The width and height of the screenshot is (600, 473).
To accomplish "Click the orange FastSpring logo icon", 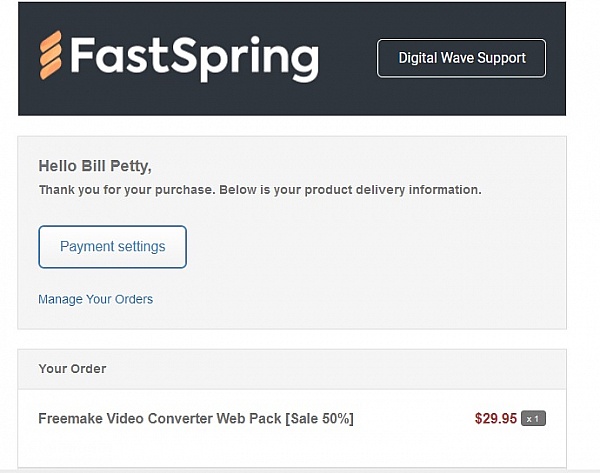I will [x=51, y=55].
